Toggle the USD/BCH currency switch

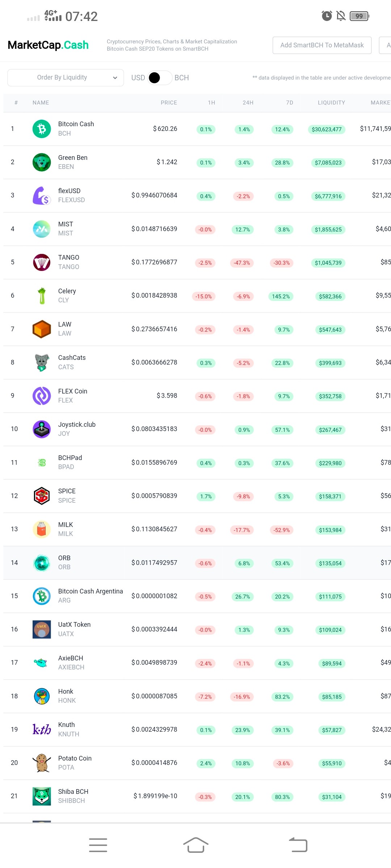(x=160, y=78)
